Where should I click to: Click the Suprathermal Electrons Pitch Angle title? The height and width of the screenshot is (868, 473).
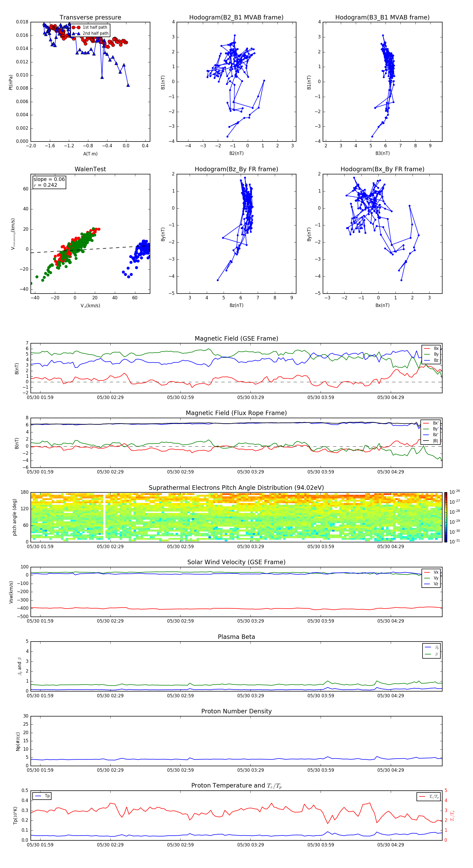coord(236,488)
